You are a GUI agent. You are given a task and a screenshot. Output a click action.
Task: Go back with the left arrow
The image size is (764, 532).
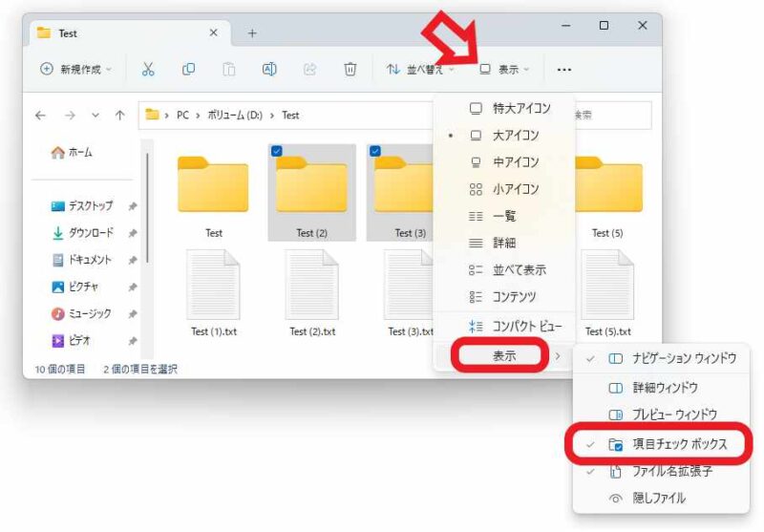40,116
